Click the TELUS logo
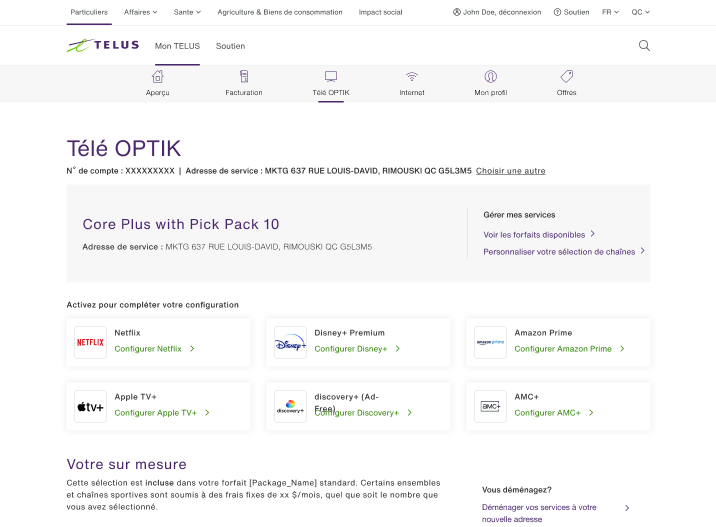The image size is (716, 527). (103, 45)
